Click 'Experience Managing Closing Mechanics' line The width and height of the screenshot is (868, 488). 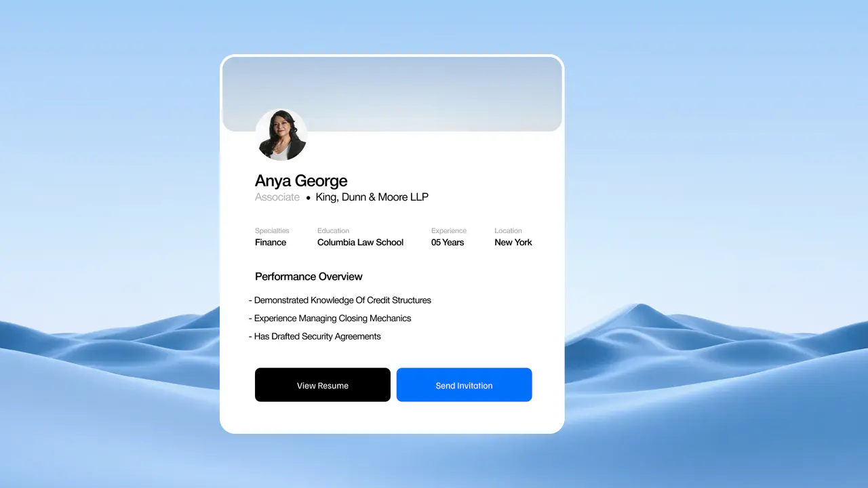pyautogui.click(x=330, y=319)
